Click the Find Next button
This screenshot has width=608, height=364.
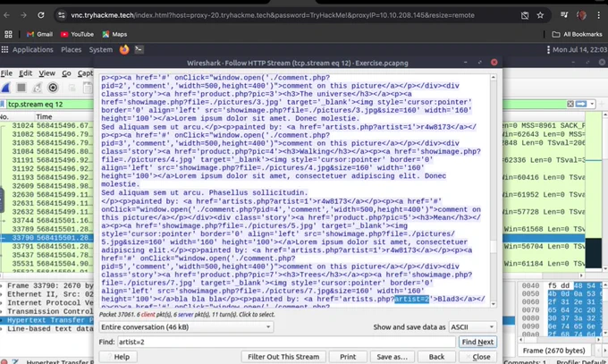[x=477, y=342]
